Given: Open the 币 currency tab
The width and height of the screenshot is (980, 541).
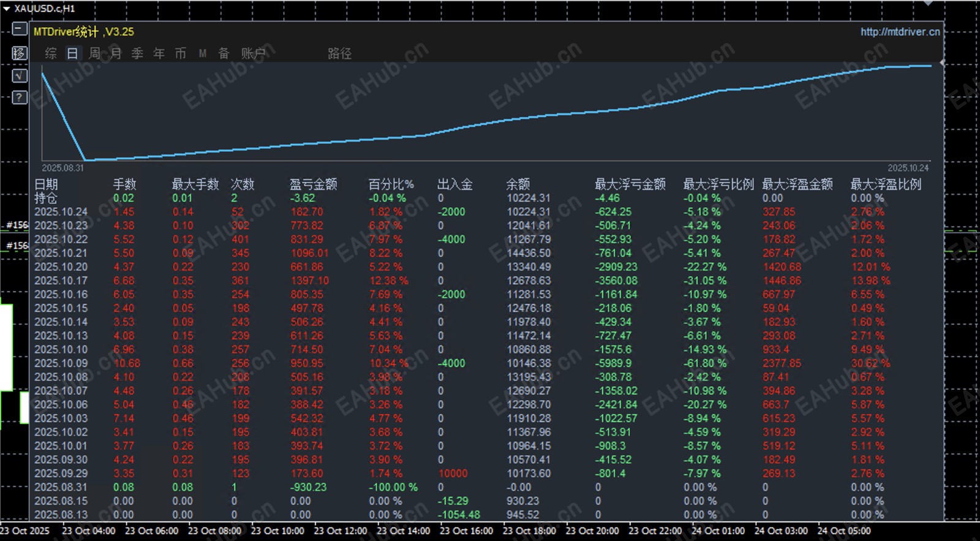Looking at the screenshot, I should pyautogui.click(x=180, y=53).
